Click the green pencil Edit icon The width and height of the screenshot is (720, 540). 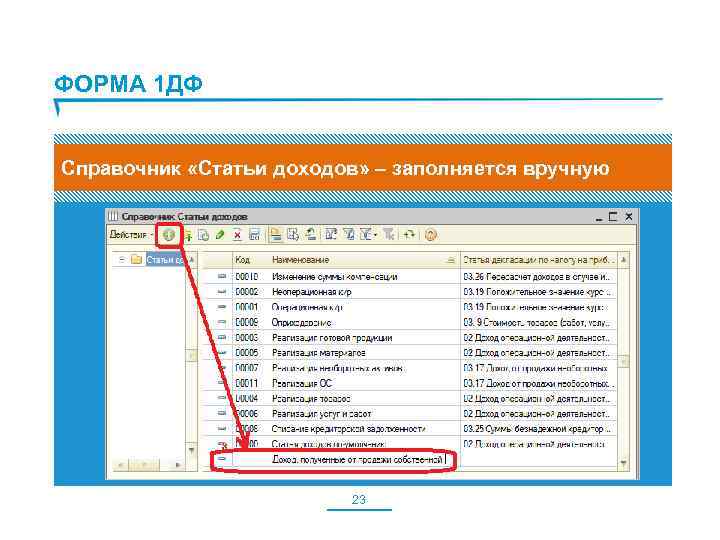220,235
